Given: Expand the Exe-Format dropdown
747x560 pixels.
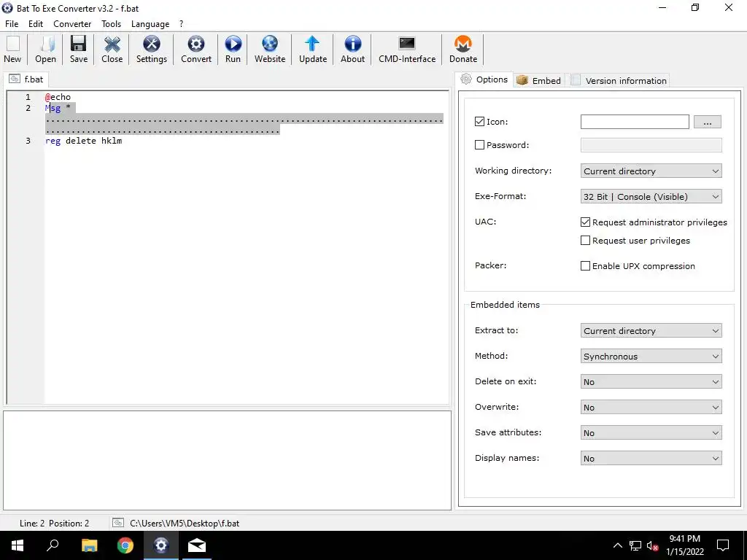Looking at the screenshot, I should 651,197.
